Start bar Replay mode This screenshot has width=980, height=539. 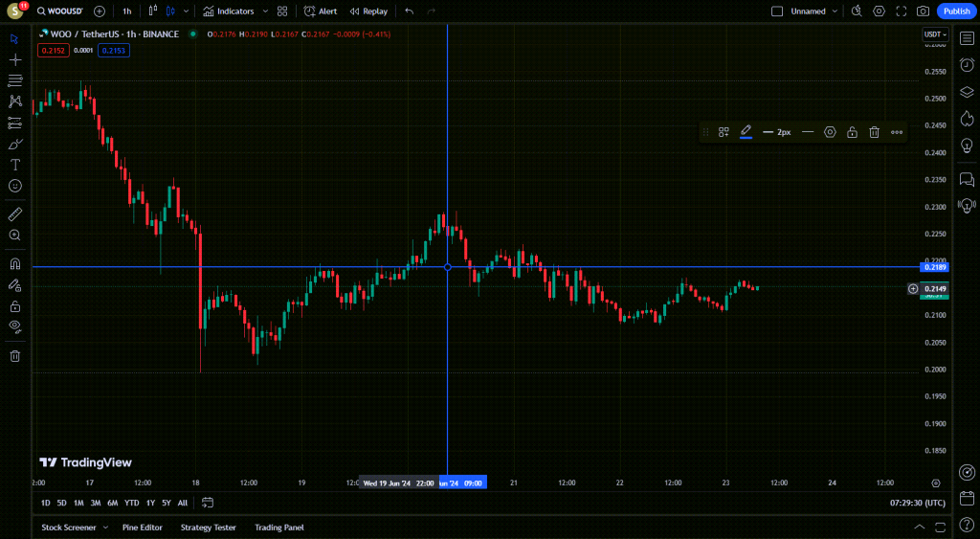[368, 11]
